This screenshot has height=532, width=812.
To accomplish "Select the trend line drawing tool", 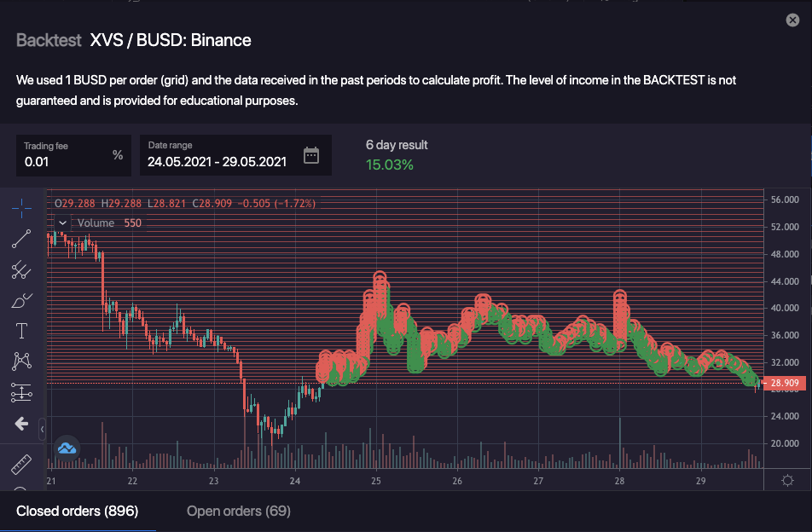I will (x=21, y=239).
